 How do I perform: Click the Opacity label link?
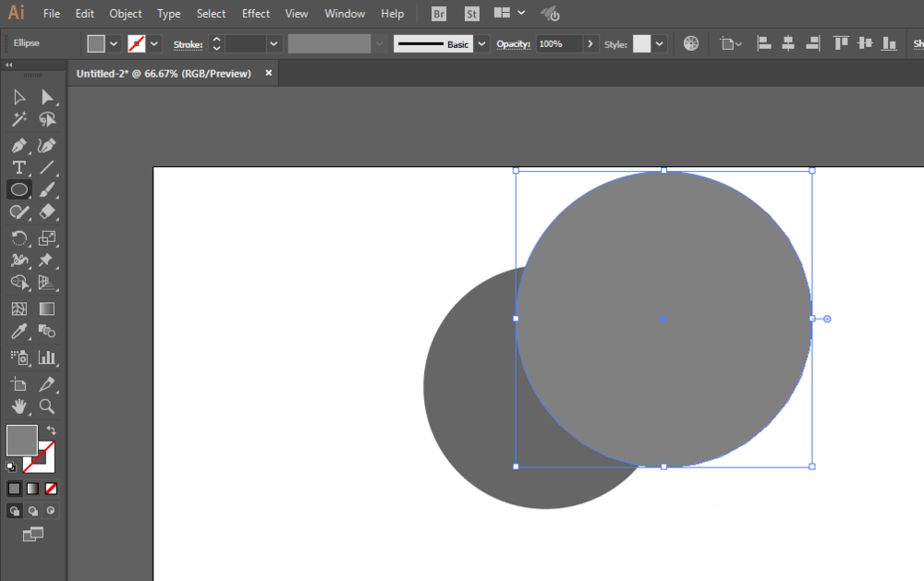513,44
